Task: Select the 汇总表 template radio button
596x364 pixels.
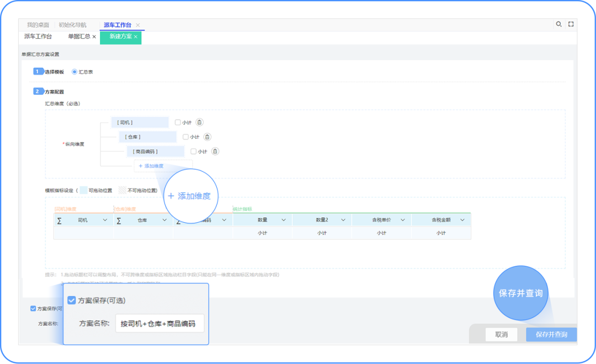Action: [x=74, y=72]
